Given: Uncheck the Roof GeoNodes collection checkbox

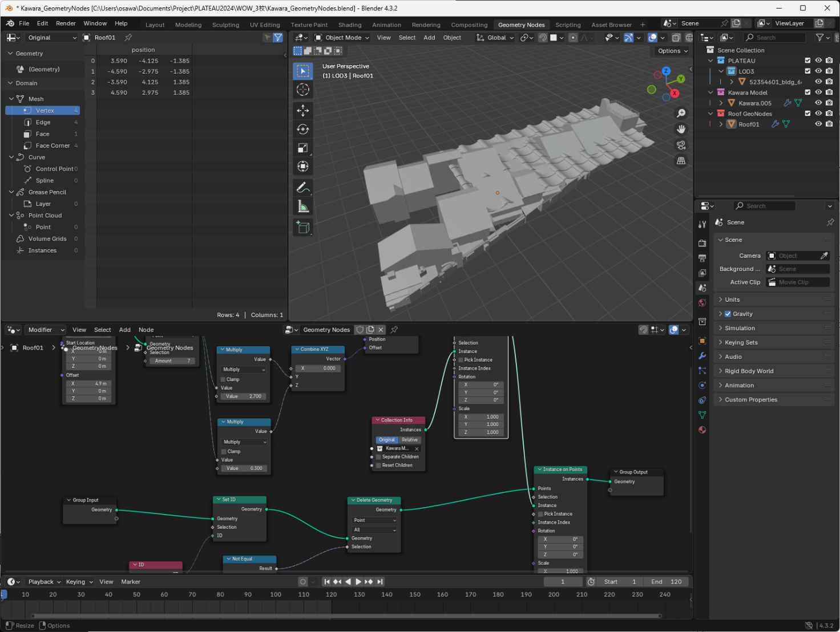Looking at the screenshot, I should coord(807,114).
